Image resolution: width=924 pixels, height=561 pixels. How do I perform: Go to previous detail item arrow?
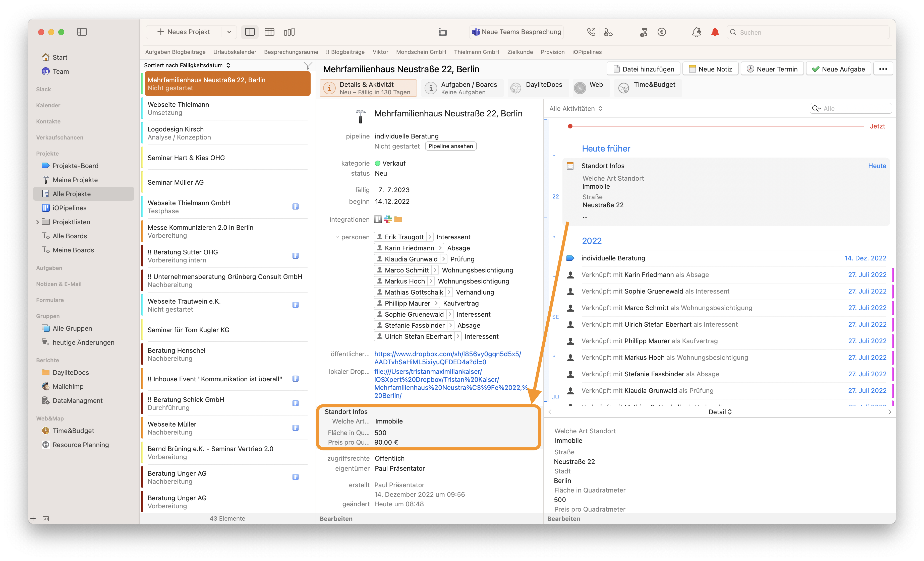[x=550, y=412]
